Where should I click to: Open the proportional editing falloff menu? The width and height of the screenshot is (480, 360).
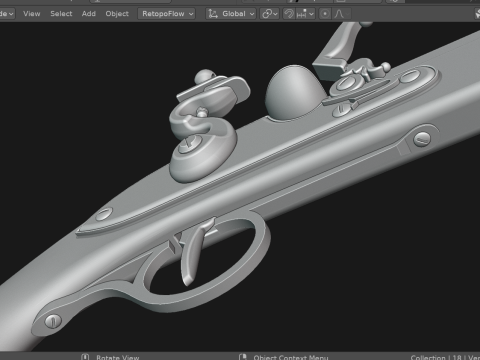341,14
